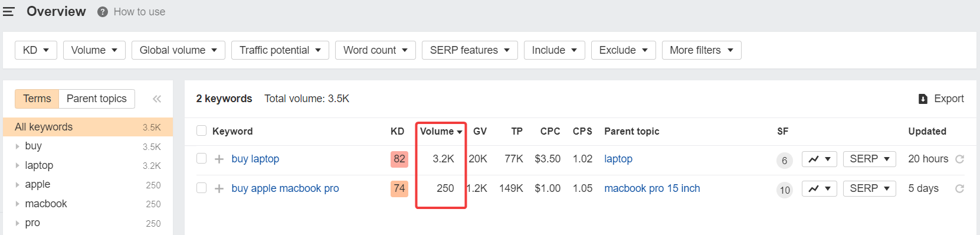Switch to the Parent topics tab

pyautogui.click(x=97, y=99)
